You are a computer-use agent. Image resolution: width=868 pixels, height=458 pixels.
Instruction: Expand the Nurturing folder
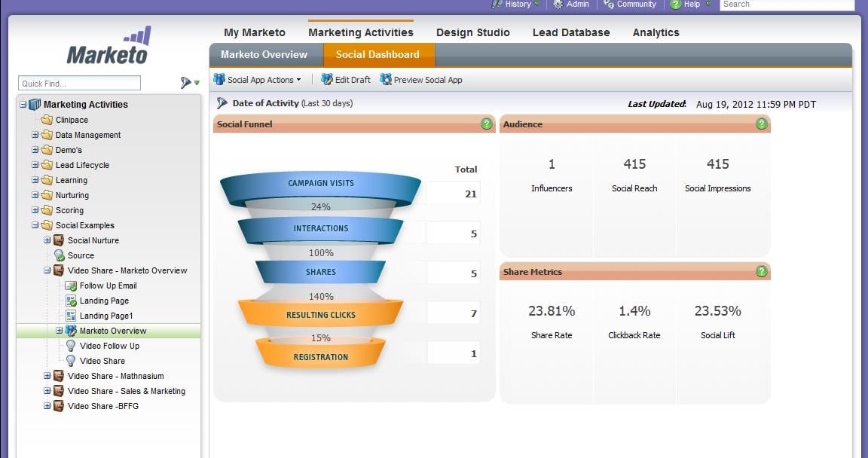[x=35, y=195]
